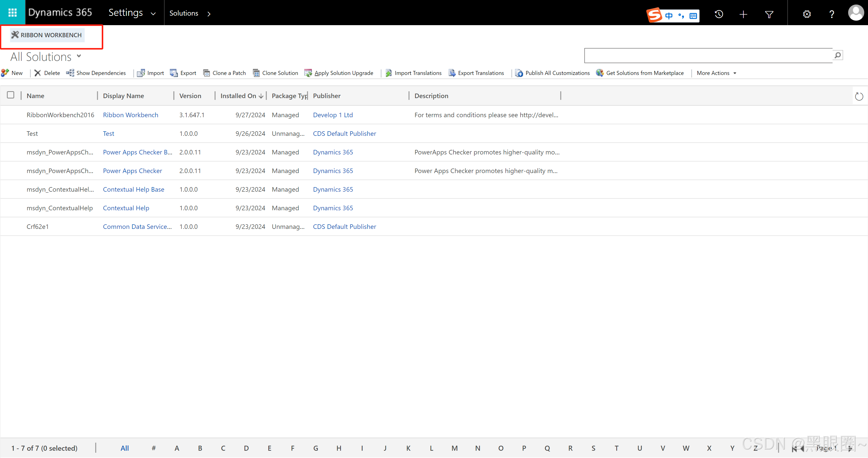
Task: Open advanced find funnel icon
Action: (x=769, y=14)
